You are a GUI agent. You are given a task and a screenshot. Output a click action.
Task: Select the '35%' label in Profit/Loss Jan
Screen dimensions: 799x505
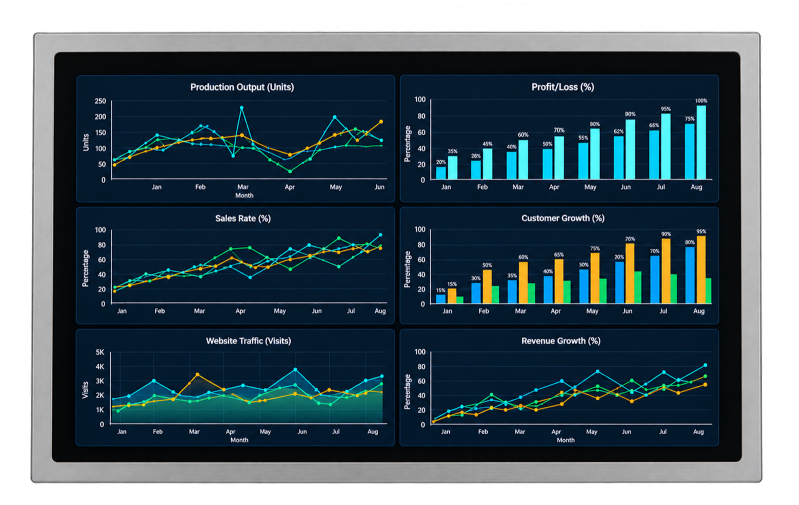(x=452, y=151)
